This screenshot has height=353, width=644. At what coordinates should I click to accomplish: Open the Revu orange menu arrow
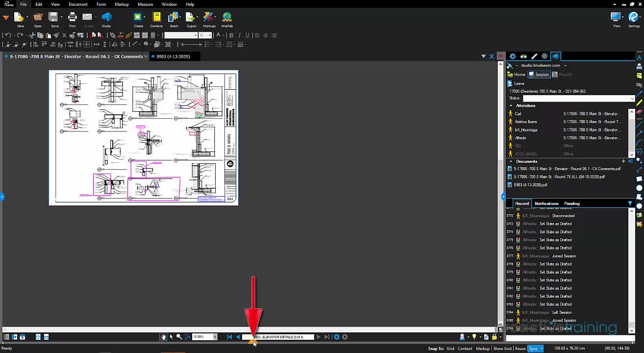click(6, 18)
